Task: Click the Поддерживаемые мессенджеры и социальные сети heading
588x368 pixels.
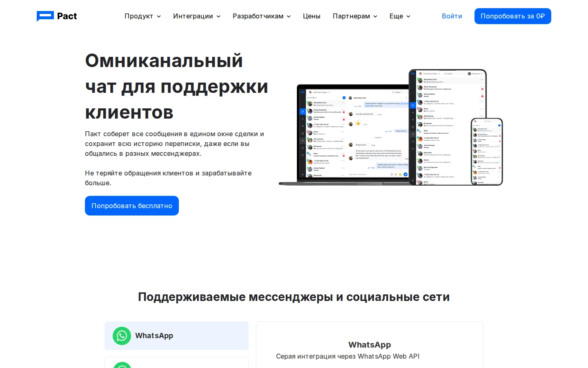Action: coord(294,297)
